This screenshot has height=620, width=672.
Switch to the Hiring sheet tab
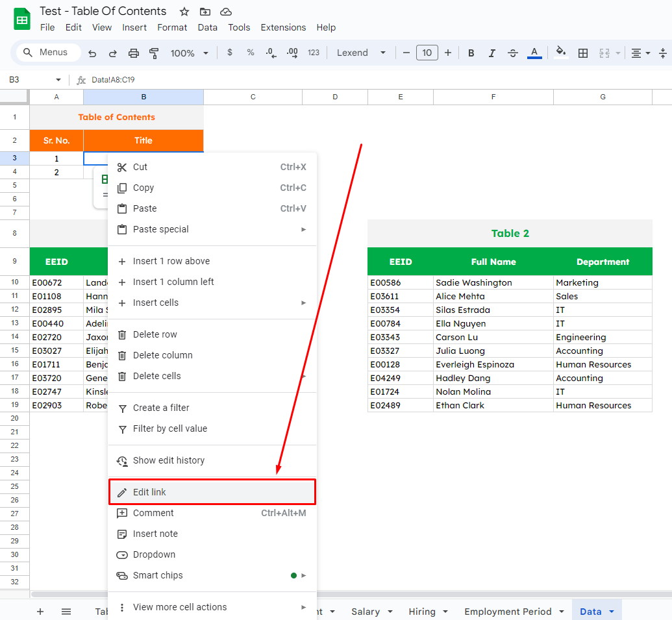[x=422, y=612]
